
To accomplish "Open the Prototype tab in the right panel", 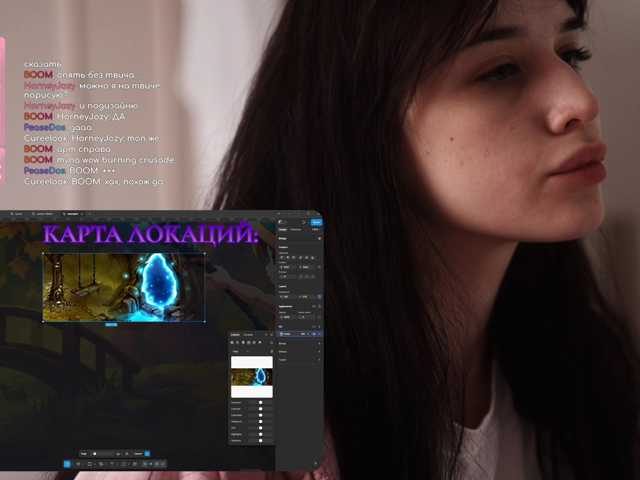I will tap(296, 229).
